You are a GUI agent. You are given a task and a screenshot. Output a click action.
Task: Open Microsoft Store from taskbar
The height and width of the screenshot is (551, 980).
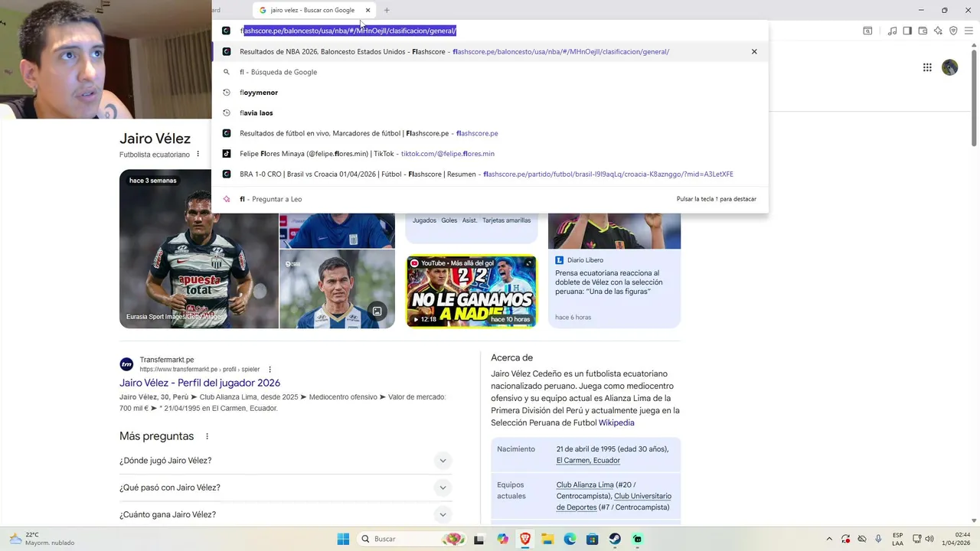pos(592,539)
